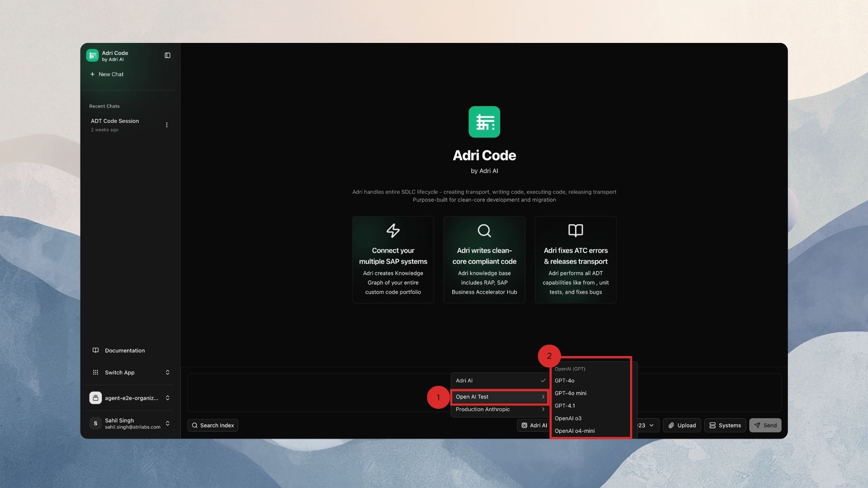The width and height of the screenshot is (868, 488).
Task: Select the Adri writes clean-core compliant code card
Action: (484, 260)
